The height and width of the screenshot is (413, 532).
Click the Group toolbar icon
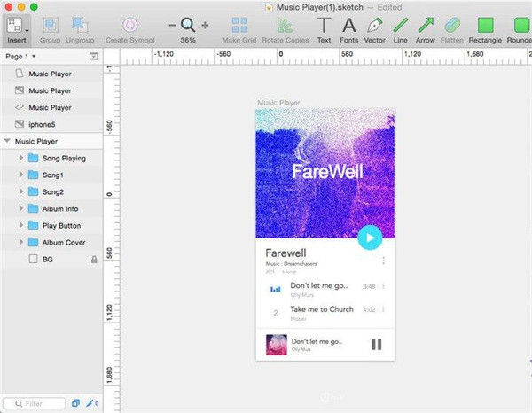click(x=50, y=26)
